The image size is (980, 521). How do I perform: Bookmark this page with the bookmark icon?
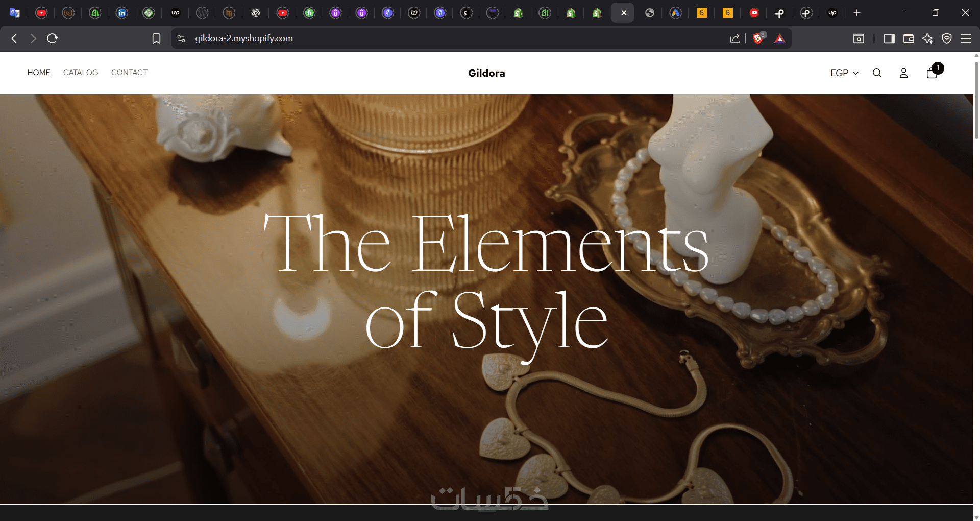[157, 38]
